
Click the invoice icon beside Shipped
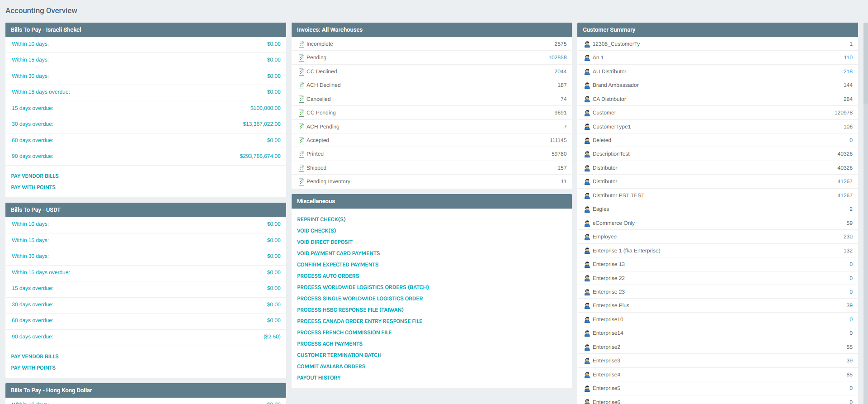pos(301,168)
